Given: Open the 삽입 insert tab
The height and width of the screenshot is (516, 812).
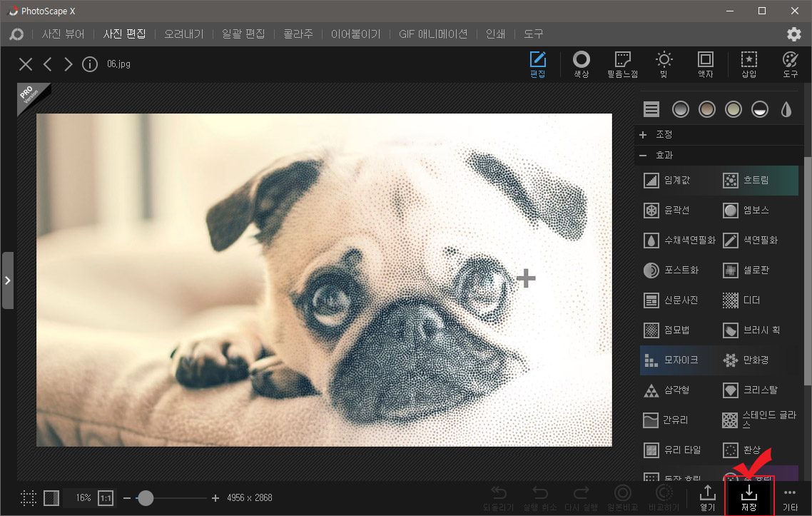Looking at the screenshot, I should (748, 64).
